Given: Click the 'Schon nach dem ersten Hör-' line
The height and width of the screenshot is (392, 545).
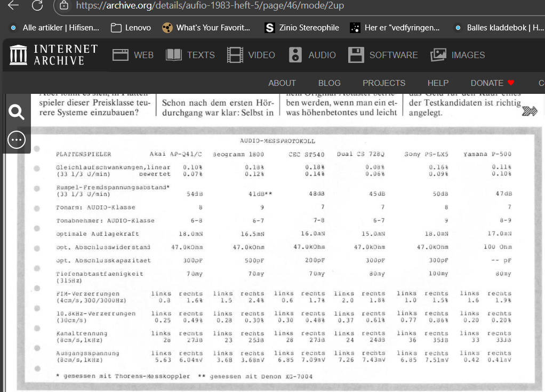Looking at the screenshot, I should point(218,103).
